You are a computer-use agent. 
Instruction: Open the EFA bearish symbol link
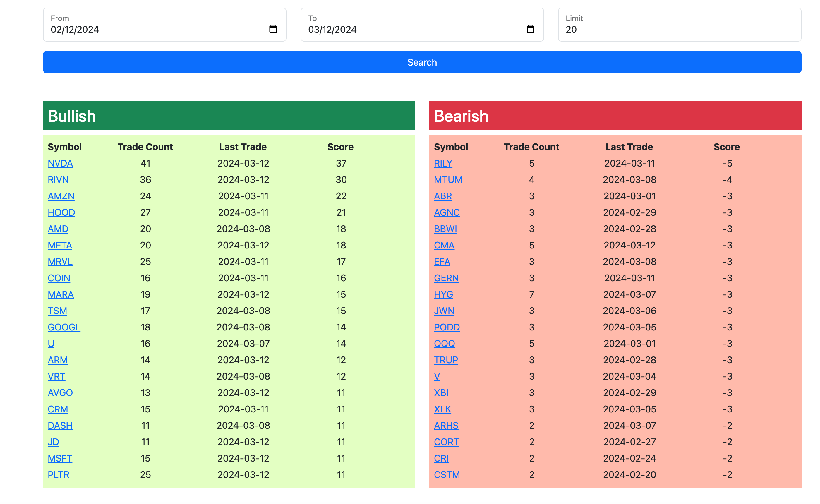tap(442, 262)
